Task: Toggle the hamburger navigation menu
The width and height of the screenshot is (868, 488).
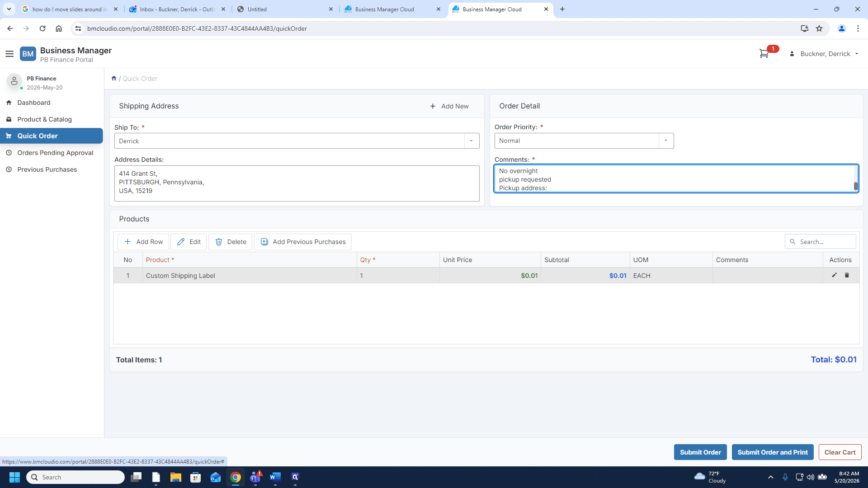Action: pyautogui.click(x=9, y=54)
